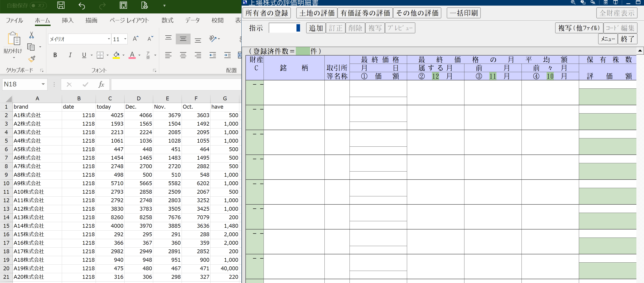The width and height of the screenshot is (644, 283).
Task: Click the 一括印刷 button
Action: pos(464,13)
